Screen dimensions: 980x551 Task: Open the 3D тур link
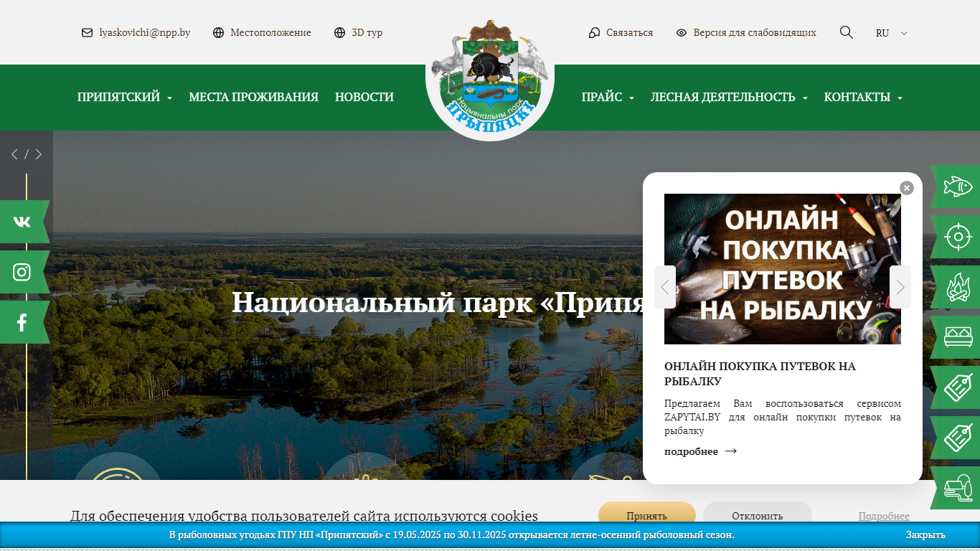pos(367,33)
